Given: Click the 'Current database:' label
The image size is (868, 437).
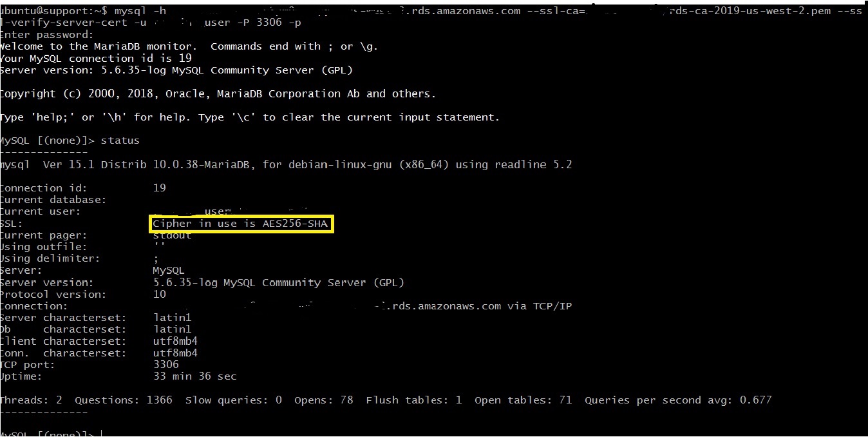Looking at the screenshot, I should 53,200.
